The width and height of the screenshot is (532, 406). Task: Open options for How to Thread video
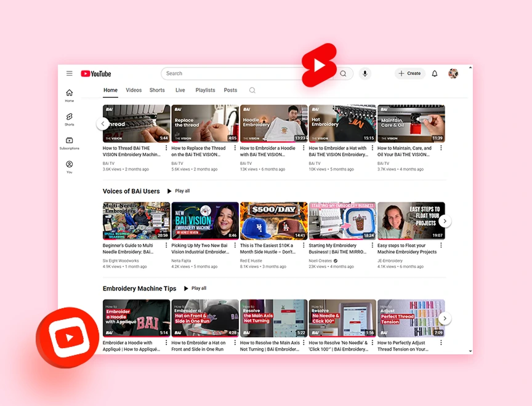click(x=166, y=148)
